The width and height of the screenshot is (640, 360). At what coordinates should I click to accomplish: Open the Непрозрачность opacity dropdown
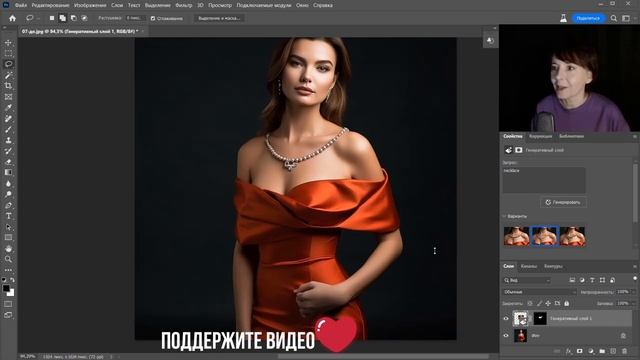point(633,292)
